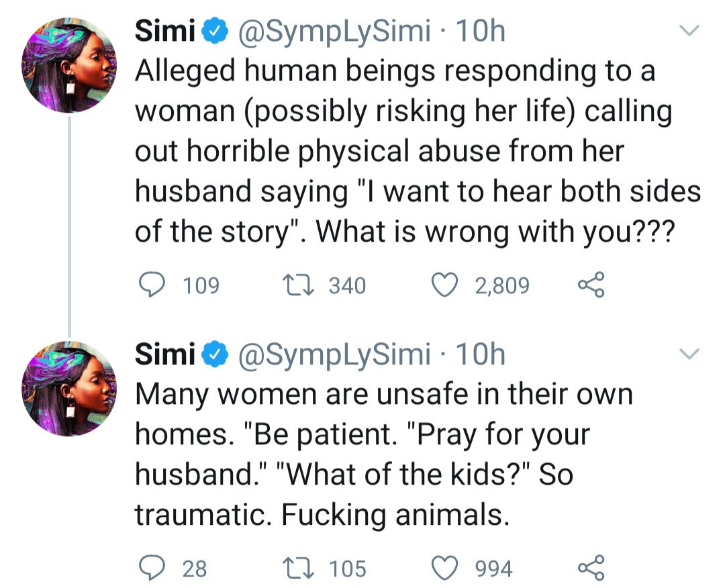
Task: Open the 10h timestamp on second tweet
Action: tap(481, 354)
